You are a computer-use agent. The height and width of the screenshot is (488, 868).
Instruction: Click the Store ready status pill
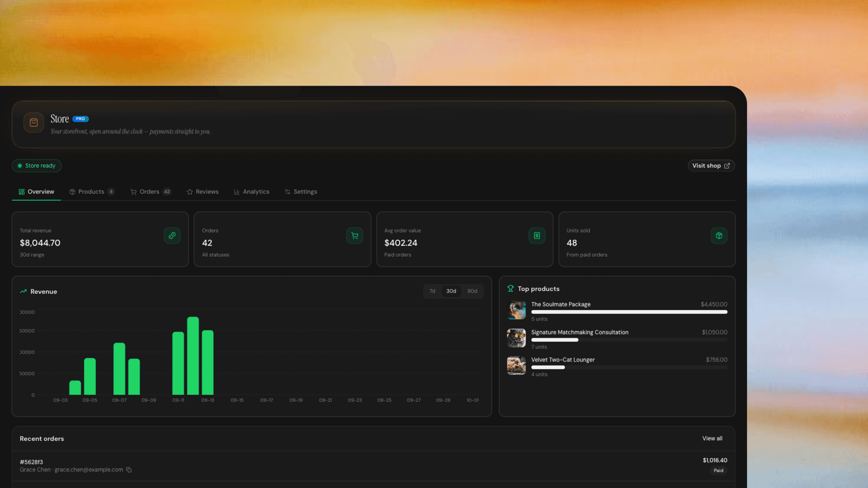(x=37, y=166)
